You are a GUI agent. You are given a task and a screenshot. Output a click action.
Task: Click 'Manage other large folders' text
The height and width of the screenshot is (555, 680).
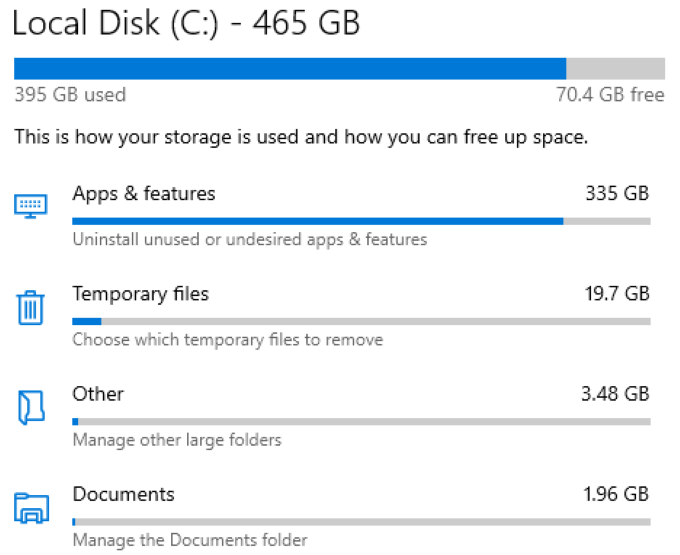(x=177, y=440)
